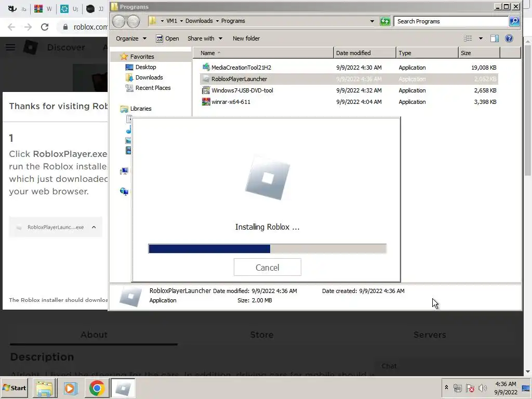Switch to the Store tab
The image size is (532, 399).
[262, 335]
